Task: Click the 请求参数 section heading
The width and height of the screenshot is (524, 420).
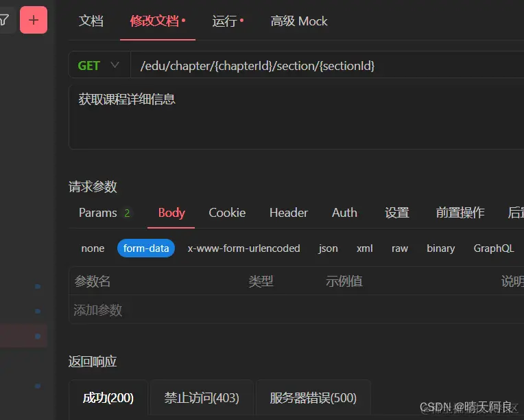Action: (x=93, y=187)
